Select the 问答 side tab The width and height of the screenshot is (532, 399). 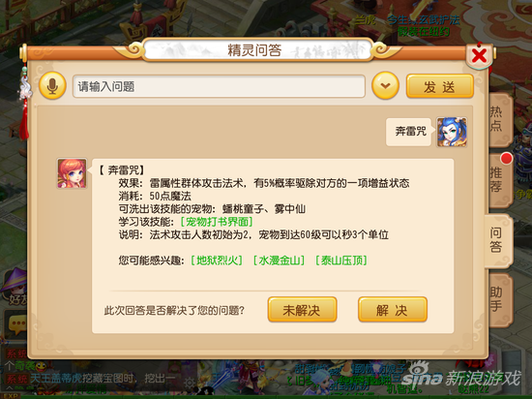(x=497, y=240)
